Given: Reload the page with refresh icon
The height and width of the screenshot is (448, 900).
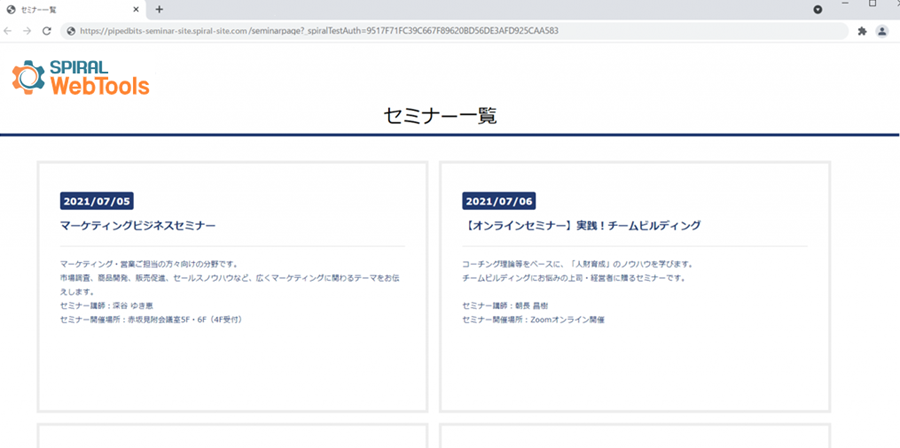Looking at the screenshot, I should 47,31.
